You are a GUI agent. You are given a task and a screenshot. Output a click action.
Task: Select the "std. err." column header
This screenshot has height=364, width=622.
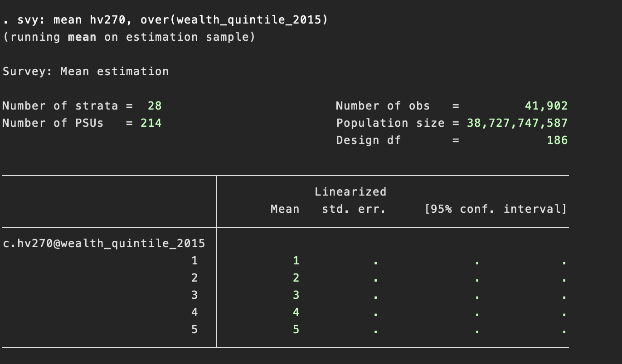tap(354, 209)
